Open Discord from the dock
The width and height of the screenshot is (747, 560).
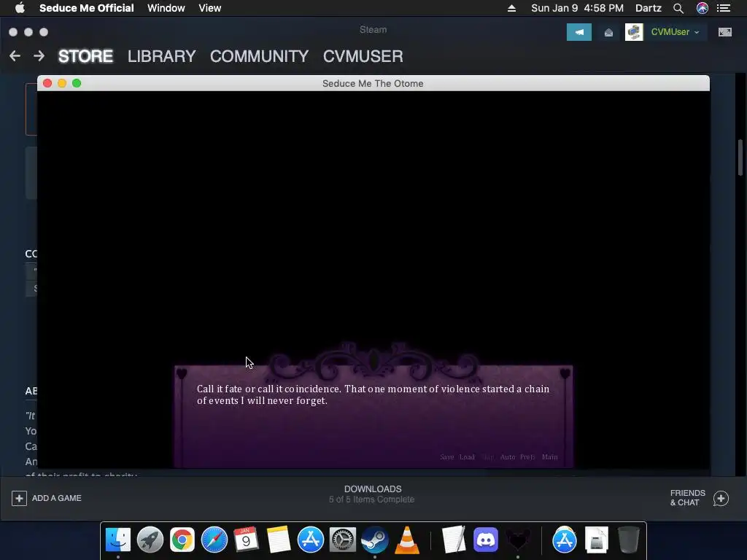(x=485, y=540)
